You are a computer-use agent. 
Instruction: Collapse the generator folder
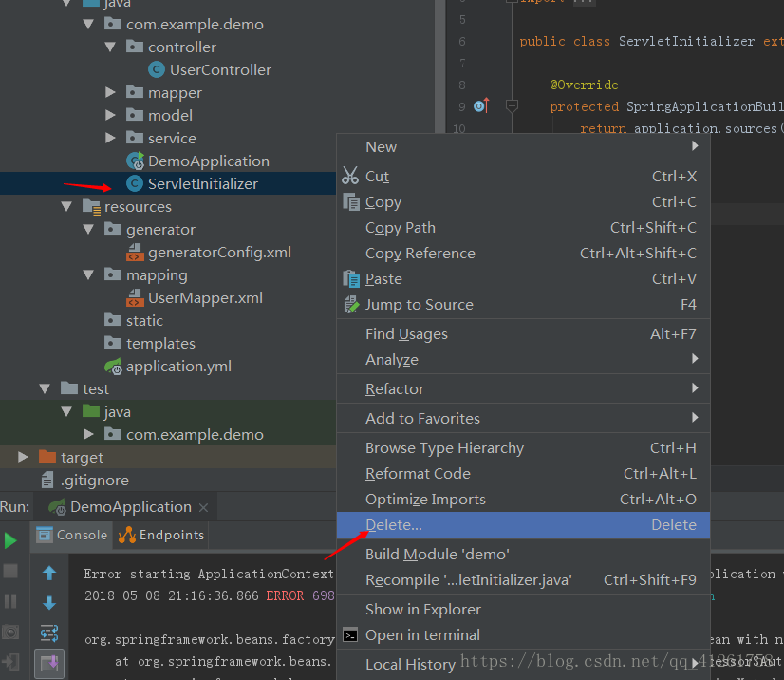pos(89,229)
